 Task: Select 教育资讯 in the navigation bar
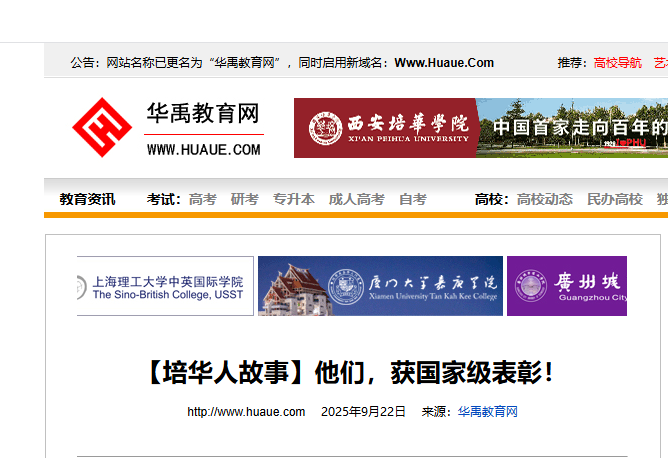(x=87, y=199)
